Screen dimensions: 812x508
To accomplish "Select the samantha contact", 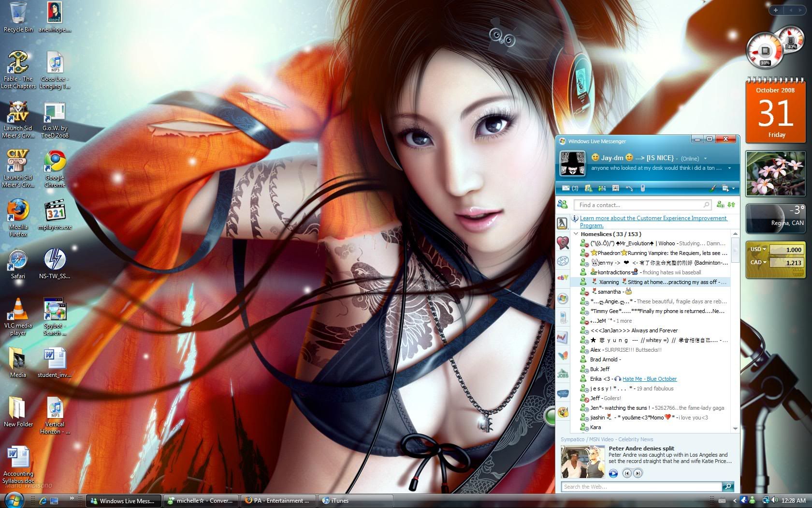I will 651,292.
